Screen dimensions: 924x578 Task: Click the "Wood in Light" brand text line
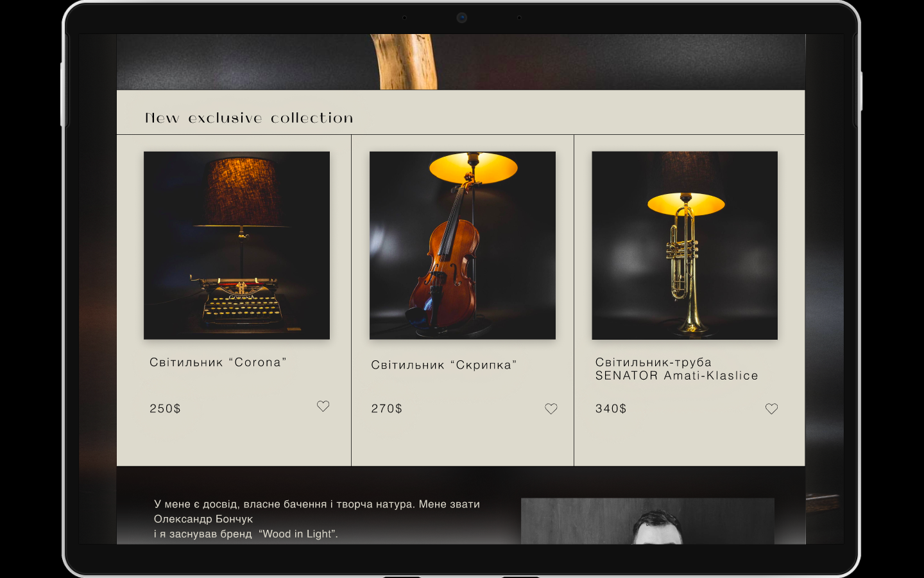pyautogui.click(x=246, y=534)
